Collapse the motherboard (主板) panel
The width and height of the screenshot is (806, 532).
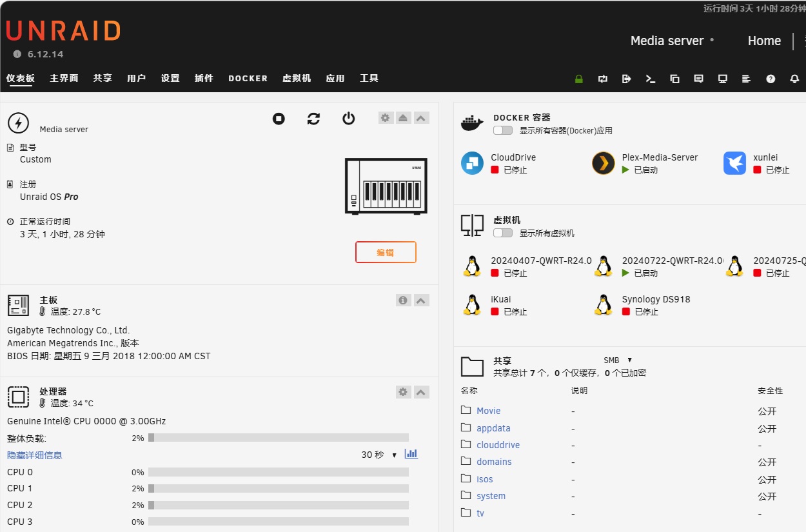point(421,300)
